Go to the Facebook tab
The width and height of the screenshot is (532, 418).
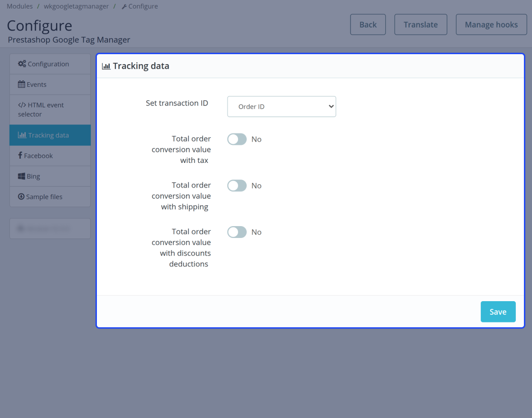[x=50, y=156]
